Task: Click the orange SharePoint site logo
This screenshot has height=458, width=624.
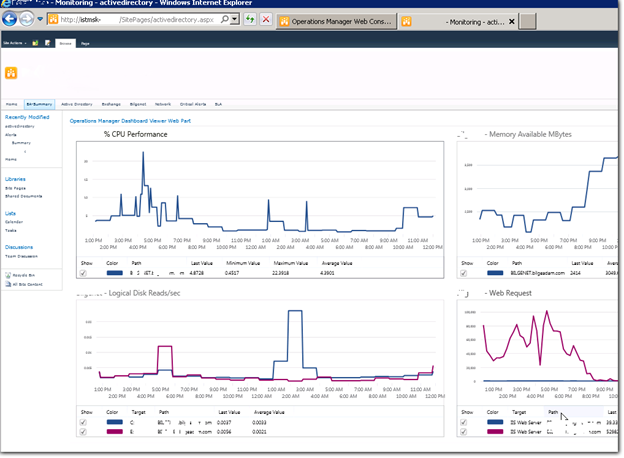Action: [11, 73]
